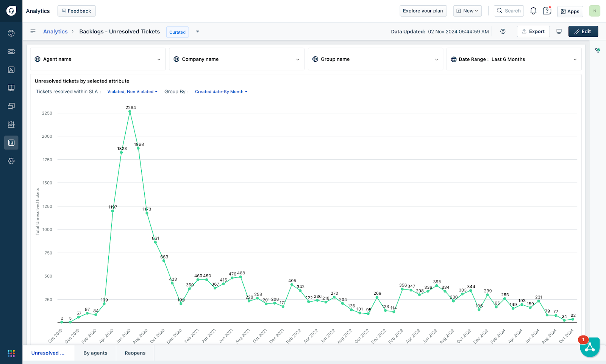
Task: Open the Dashboard speedometer icon in sidebar
Action: (11, 33)
